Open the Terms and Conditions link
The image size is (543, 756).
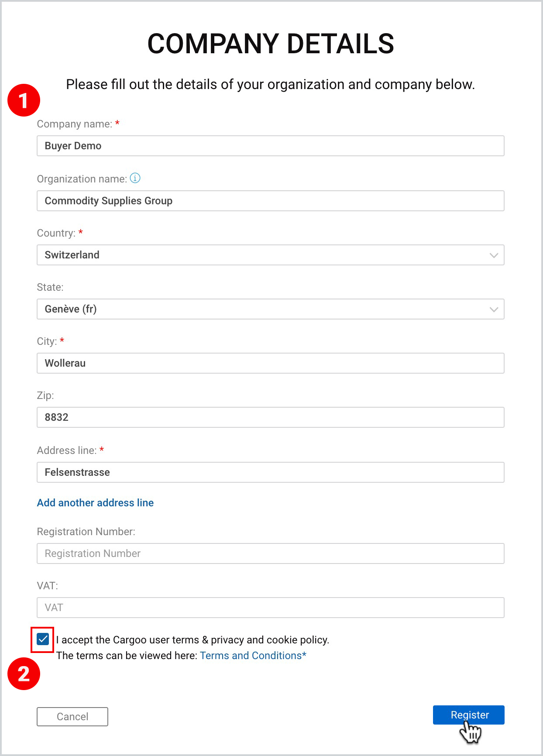tap(253, 656)
